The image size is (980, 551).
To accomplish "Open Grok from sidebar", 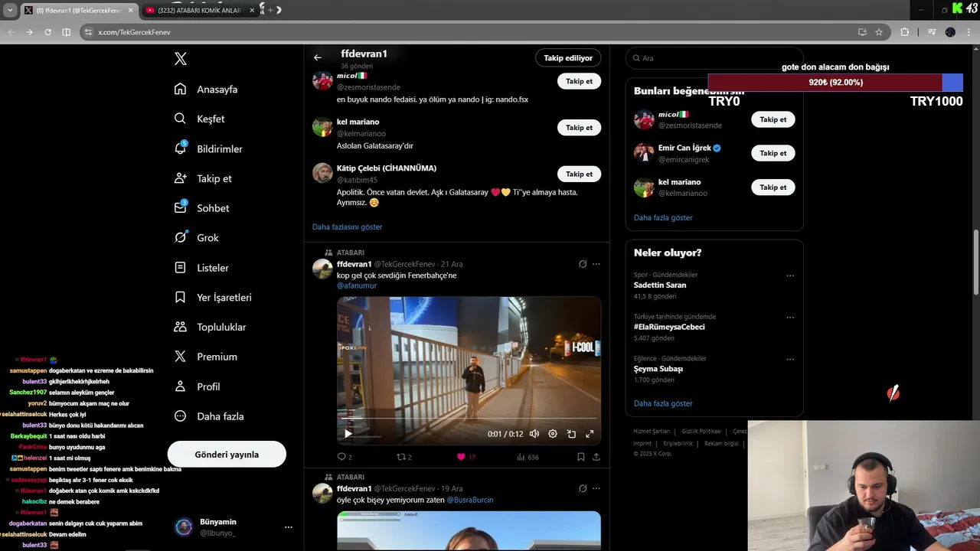I will (x=197, y=238).
